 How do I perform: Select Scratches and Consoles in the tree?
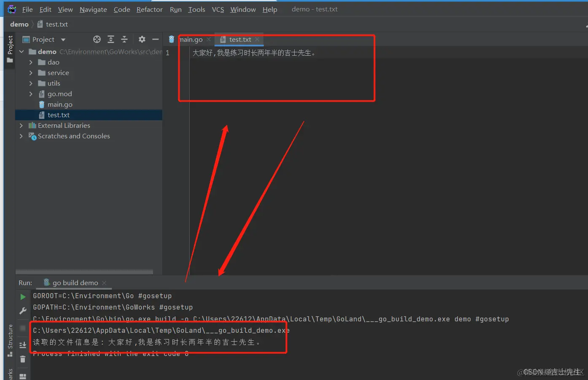(x=74, y=136)
